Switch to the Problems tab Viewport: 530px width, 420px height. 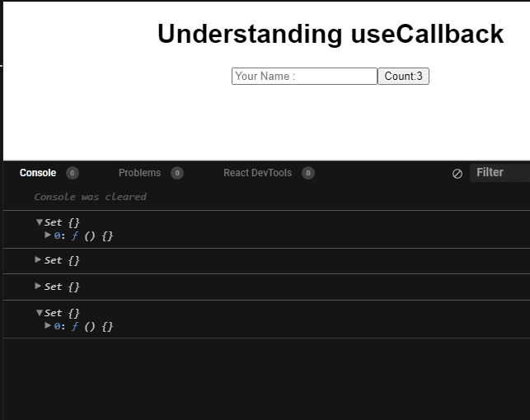139,173
